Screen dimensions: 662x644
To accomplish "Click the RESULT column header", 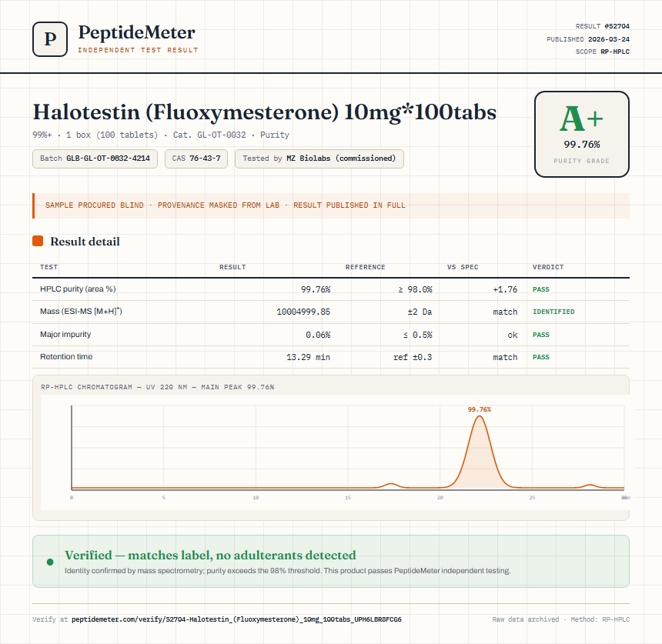I will click(x=232, y=267).
